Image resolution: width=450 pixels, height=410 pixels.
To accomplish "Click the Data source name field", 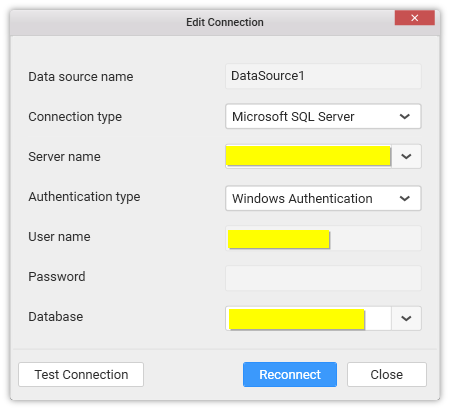I will (323, 76).
